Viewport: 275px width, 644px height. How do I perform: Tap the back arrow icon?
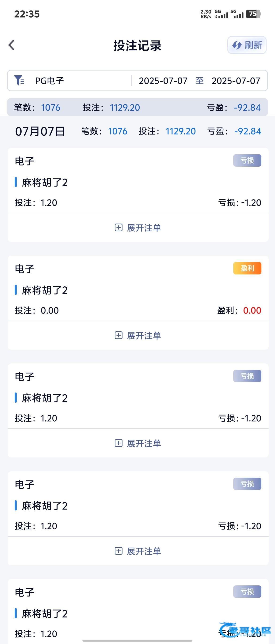[x=11, y=45]
